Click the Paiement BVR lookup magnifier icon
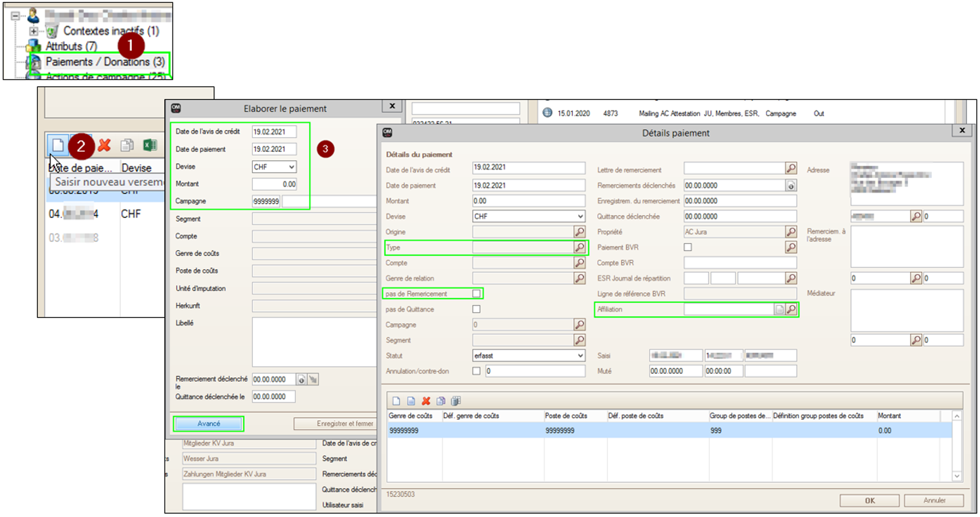This screenshot has height=517, width=980. [791, 248]
